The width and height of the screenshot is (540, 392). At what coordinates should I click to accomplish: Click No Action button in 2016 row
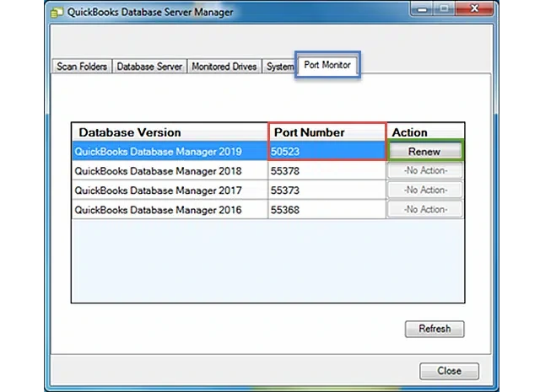pos(425,210)
